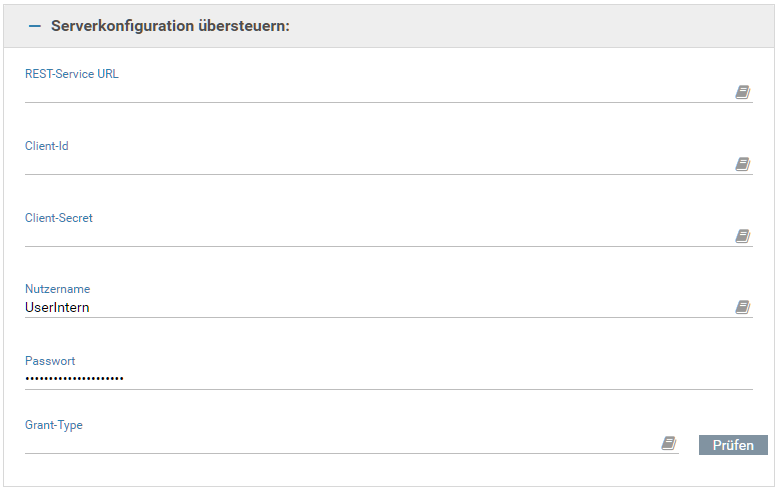Open the Grant-Type book icon
Screen dimensions: 779x491
[x=668, y=443]
